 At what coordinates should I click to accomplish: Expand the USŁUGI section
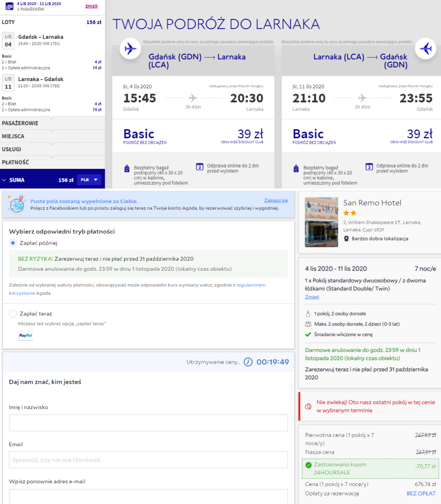pos(53,149)
